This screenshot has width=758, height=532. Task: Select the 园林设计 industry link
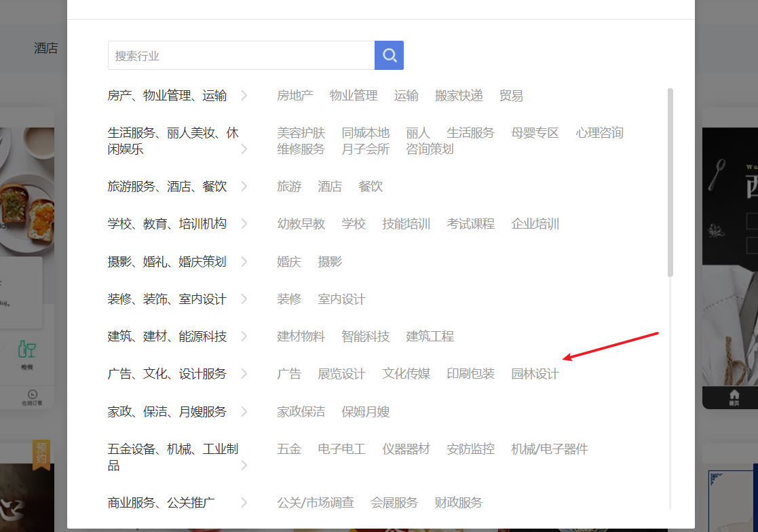click(x=535, y=373)
